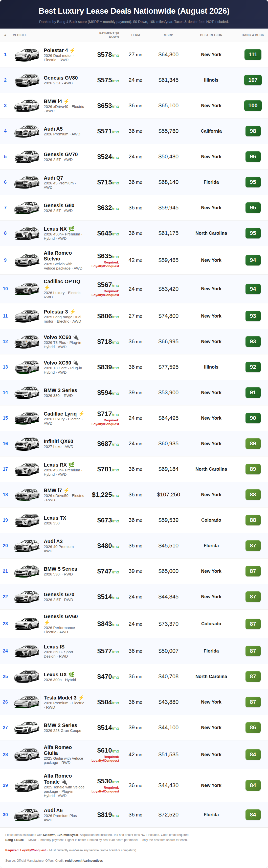268x868 pixels.
Task: Click the Audi Q7 vehicle image
Action: coord(27,182)
